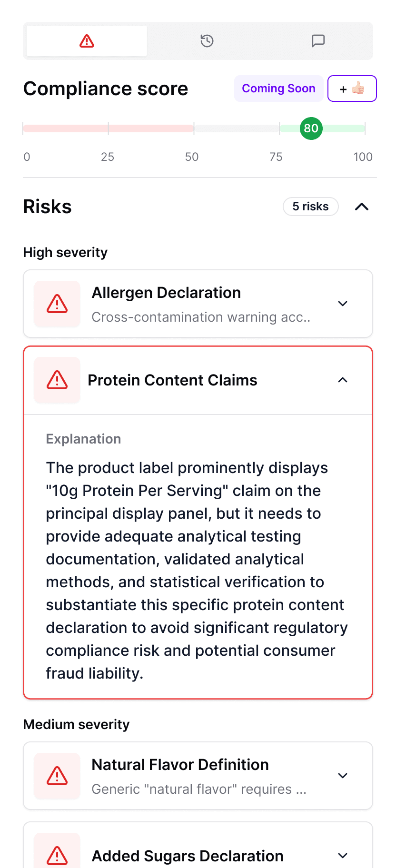
Task: Click the Natural Flavor Definition title
Action: [x=180, y=765]
